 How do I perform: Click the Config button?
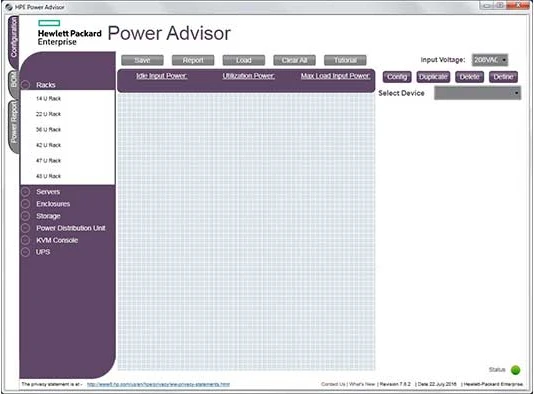coord(397,77)
